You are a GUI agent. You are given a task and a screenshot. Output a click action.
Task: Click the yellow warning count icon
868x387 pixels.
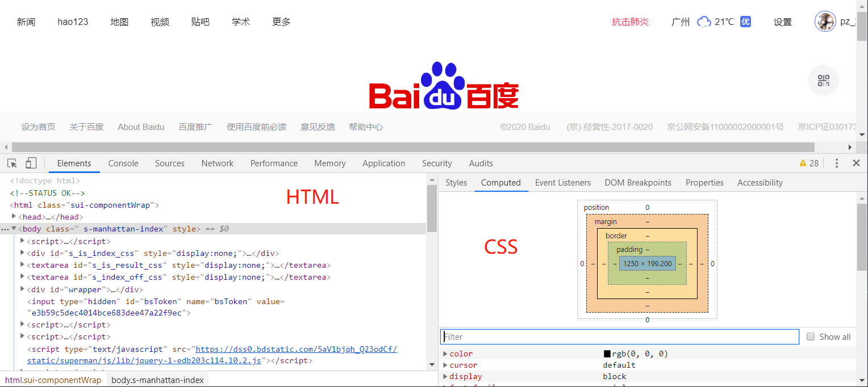(803, 163)
